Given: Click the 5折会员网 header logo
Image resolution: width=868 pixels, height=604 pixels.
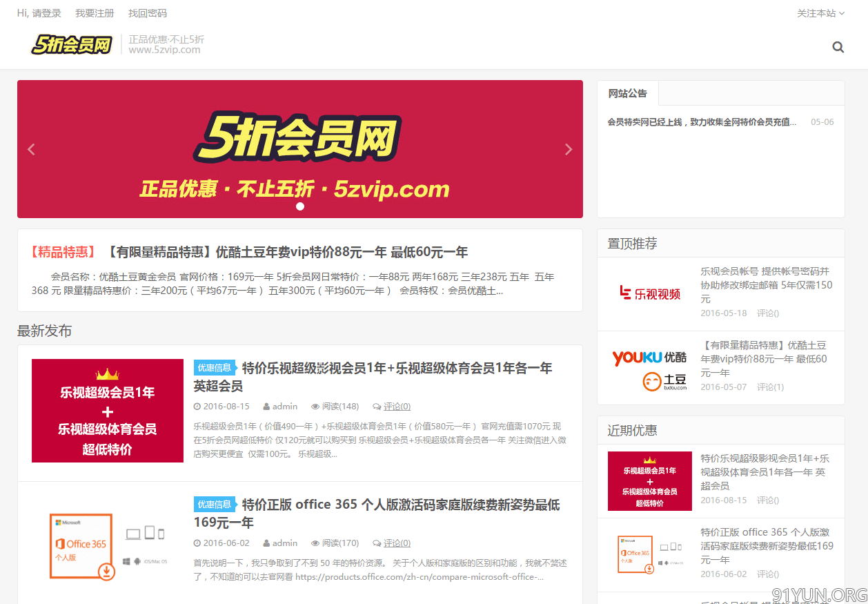Looking at the screenshot, I should (x=72, y=45).
